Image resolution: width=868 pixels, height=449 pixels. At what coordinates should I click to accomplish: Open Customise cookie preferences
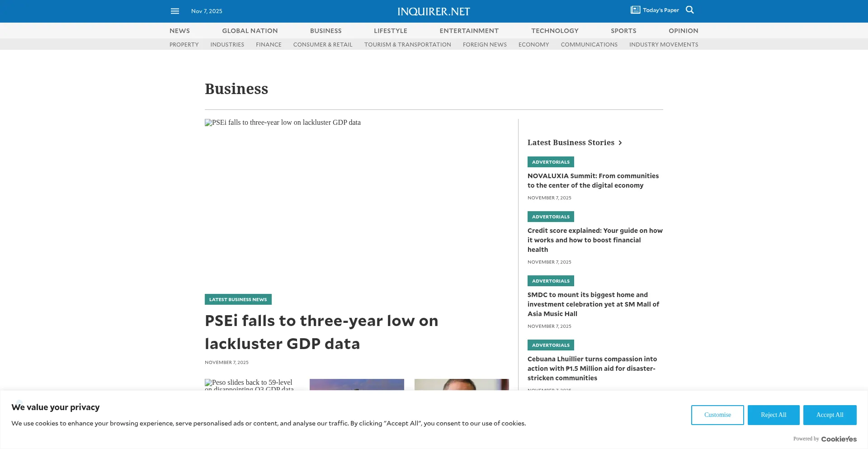pos(717,415)
